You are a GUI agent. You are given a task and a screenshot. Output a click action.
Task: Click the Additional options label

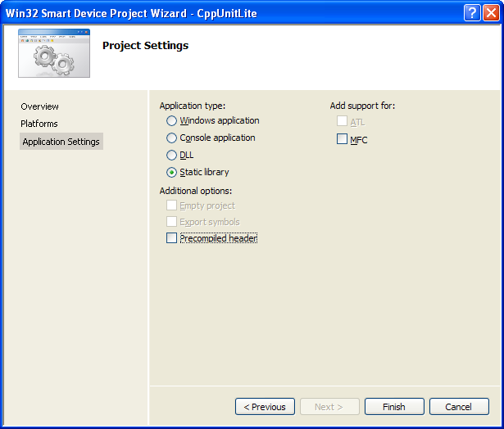pos(195,191)
